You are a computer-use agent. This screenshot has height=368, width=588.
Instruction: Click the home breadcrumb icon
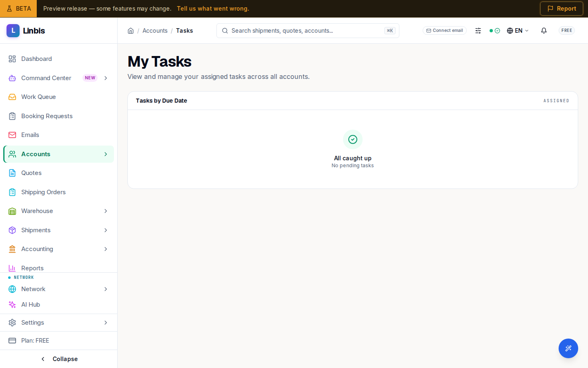131,31
